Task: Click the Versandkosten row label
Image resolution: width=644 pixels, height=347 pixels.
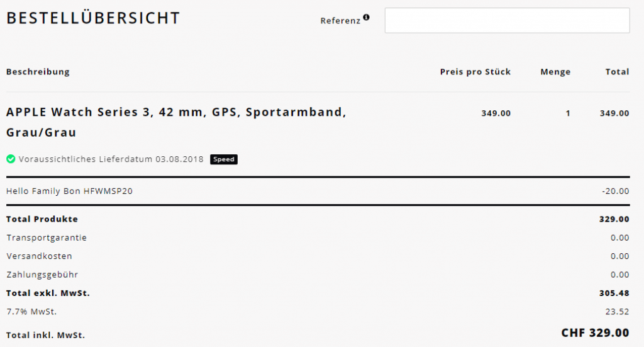Action: (x=39, y=256)
